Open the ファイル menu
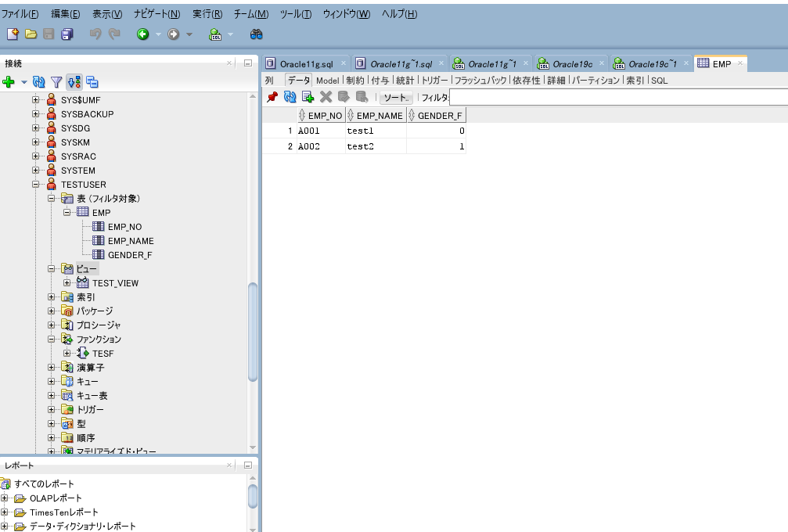Viewport: 788px width, 532px height. (x=20, y=14)
